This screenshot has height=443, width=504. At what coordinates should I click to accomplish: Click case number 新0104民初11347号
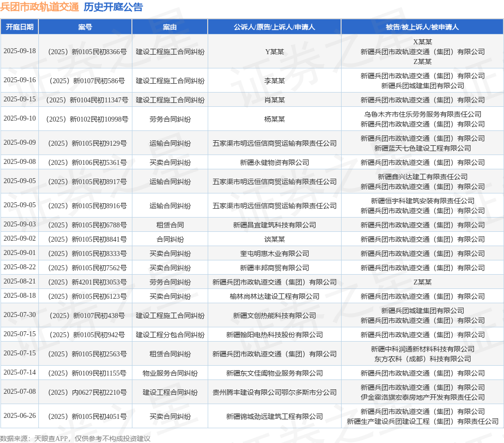88,100
